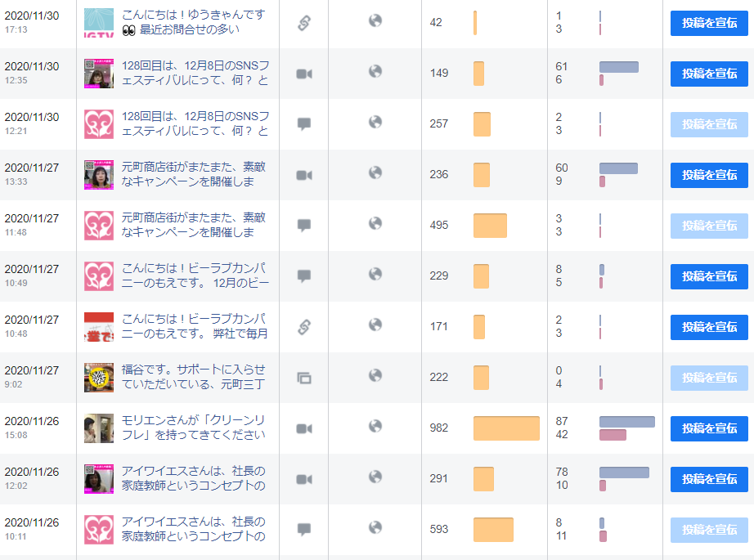Screen dimensions: 754x560
Task: Boost the 2020/11/30 17:13 post
Action: (x=709, y=23)
